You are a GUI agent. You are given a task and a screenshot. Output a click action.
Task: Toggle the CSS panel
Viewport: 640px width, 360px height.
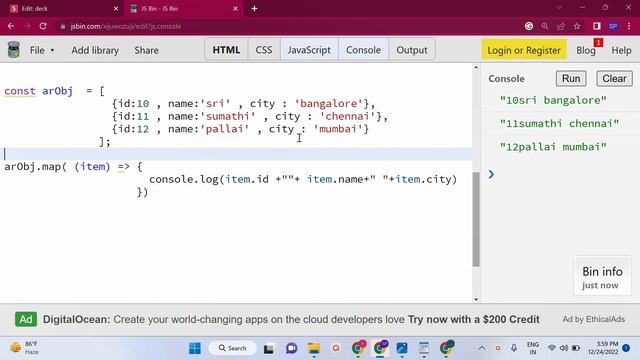point(264,50)
